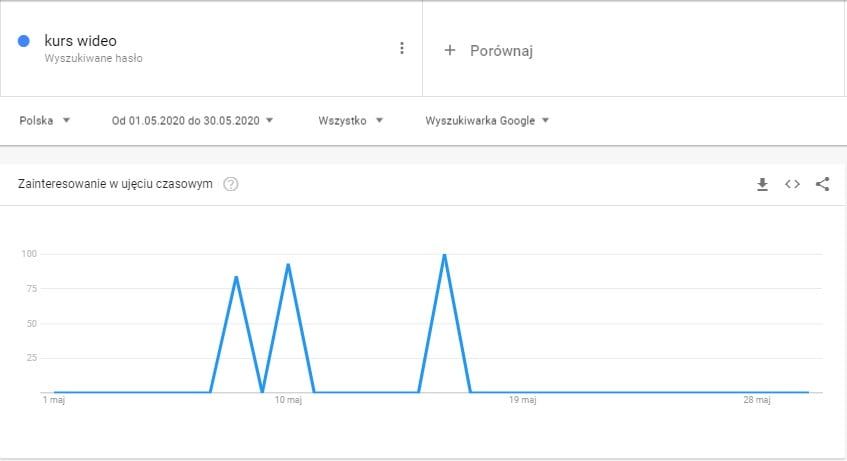The width and height of the screenshot is (847, 461).
Task: Click the embed code icon
Action: coord(792,184)
